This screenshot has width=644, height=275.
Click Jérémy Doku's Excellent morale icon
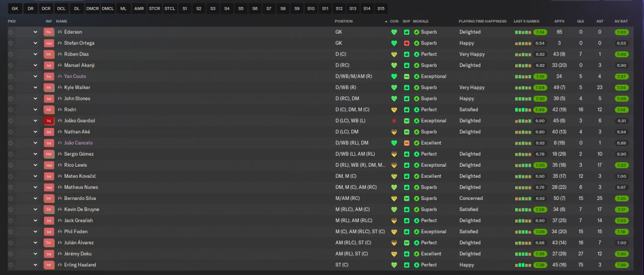coord(417,253)
